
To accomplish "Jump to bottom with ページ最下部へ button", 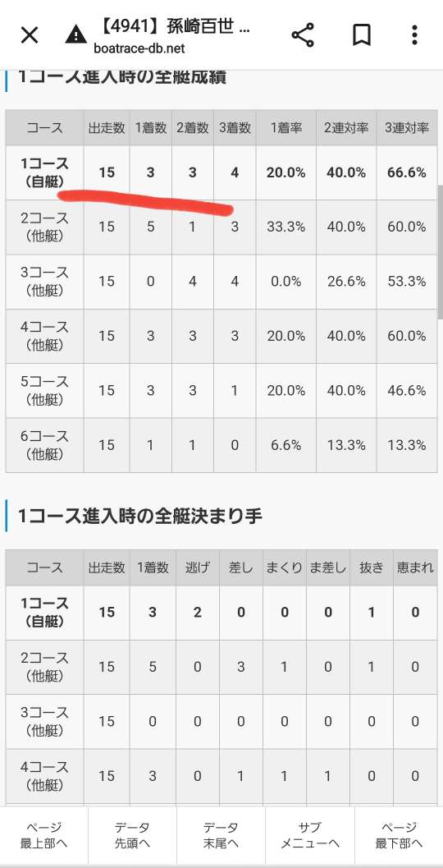I will (399, 835).
